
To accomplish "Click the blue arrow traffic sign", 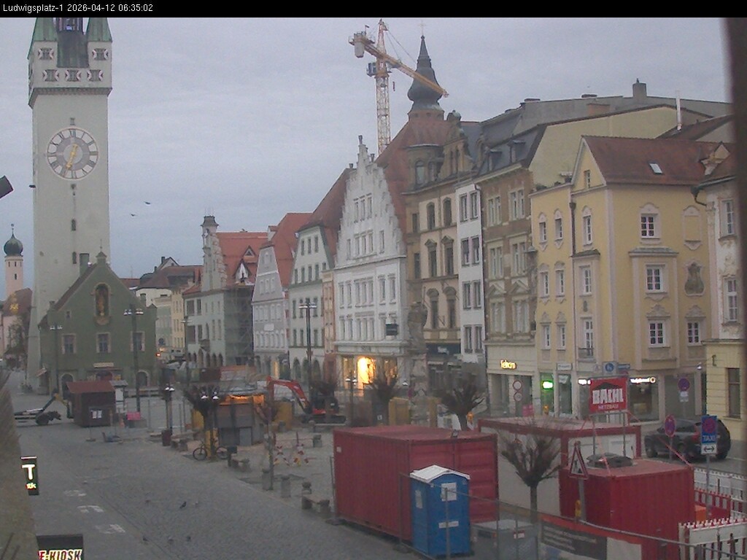I will coord(609,365).
